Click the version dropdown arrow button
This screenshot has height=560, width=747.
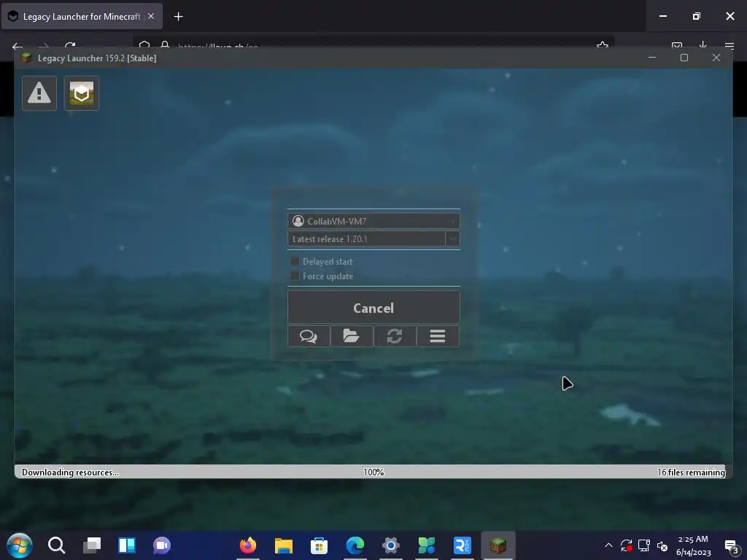pos(452,238)
